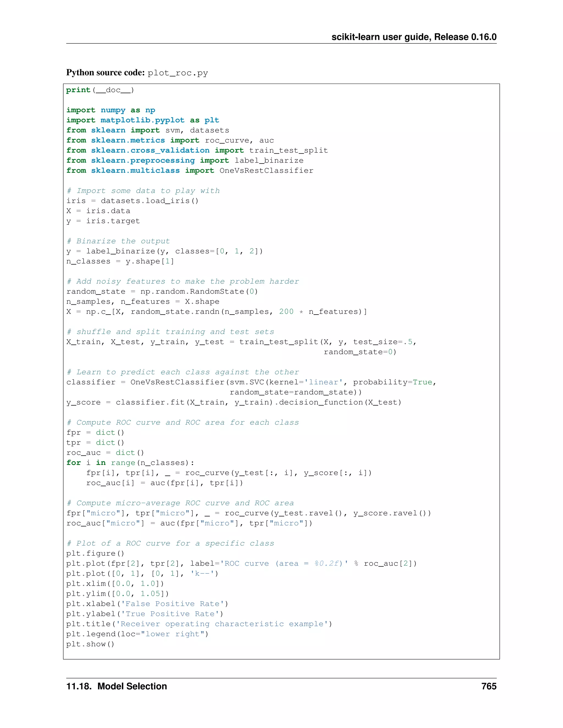563x728 pixels.
Task: Click the 'X = iris.data' line
Action: pyautogui.click(x=98, y=211)
